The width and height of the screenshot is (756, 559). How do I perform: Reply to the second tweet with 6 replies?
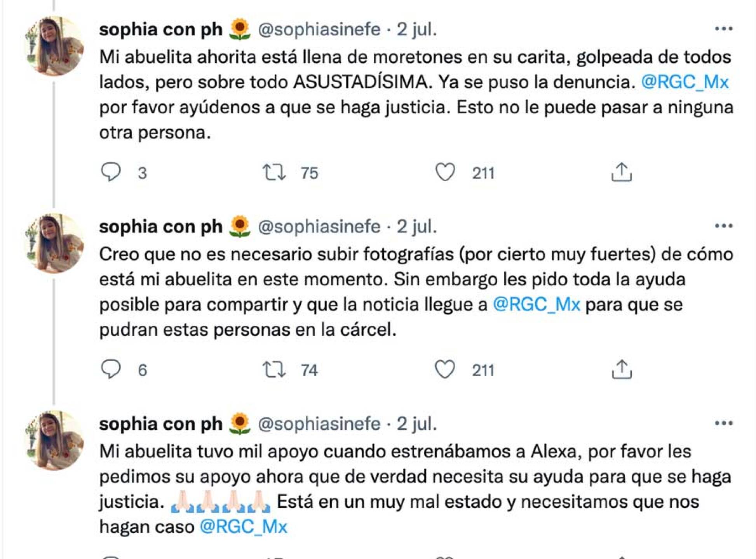(x=111, y=369)
